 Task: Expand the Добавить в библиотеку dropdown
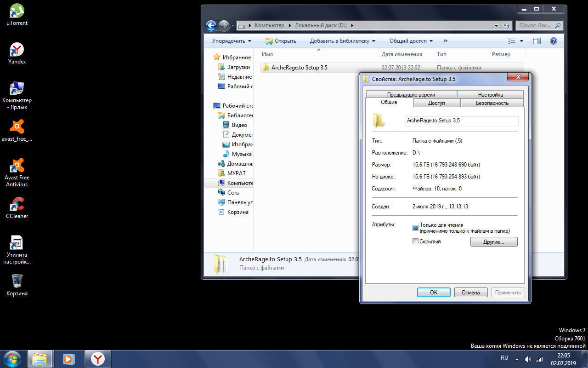(342, 41)
